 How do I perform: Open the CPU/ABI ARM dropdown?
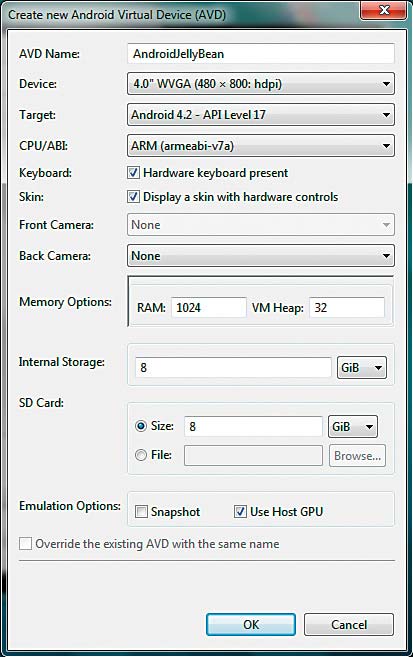tap(261, 146)
